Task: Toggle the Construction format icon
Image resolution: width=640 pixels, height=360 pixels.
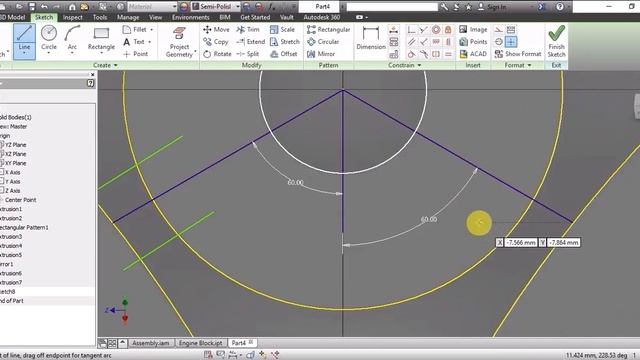Action: click(x=498, y=29)
